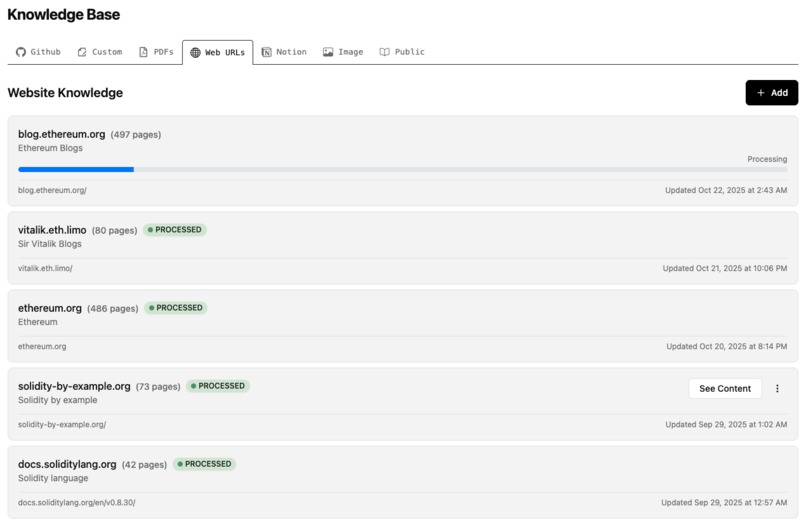This screenshot has width=806, height=525.
Task: Click the ethereum.org URL text below the divider
Action: point(42,347)
